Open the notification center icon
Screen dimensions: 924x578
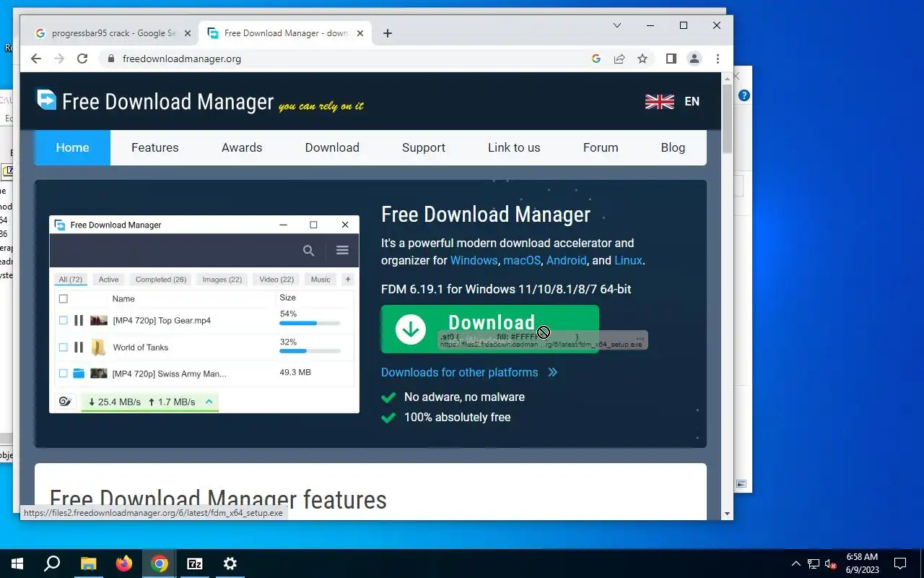point(900,564)
